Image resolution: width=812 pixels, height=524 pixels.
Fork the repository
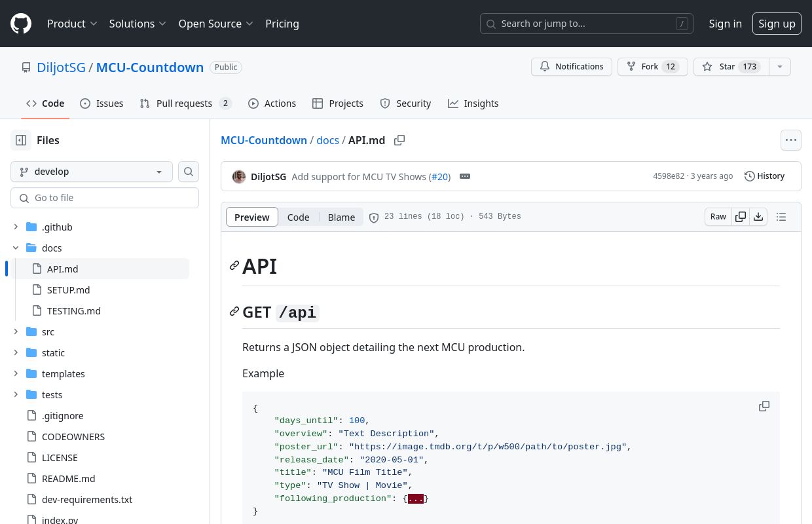(652, 67)
